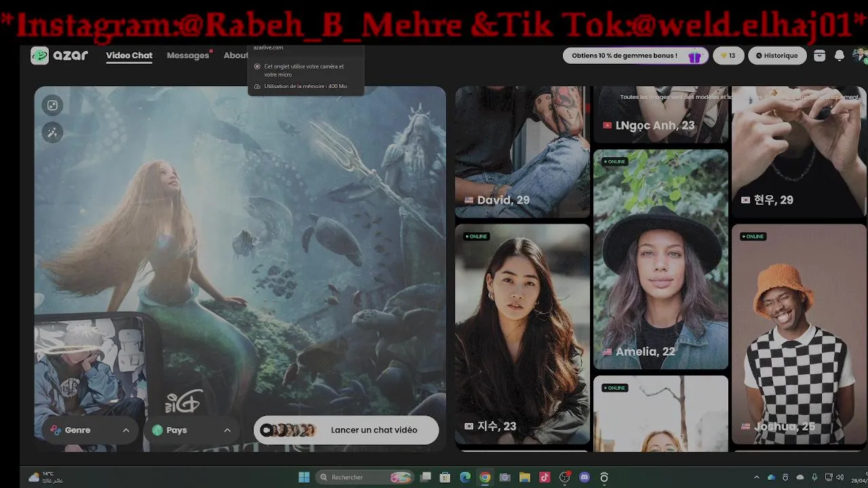
Task: Click the bonus gems offer button
Action: [x=635, y=56]
